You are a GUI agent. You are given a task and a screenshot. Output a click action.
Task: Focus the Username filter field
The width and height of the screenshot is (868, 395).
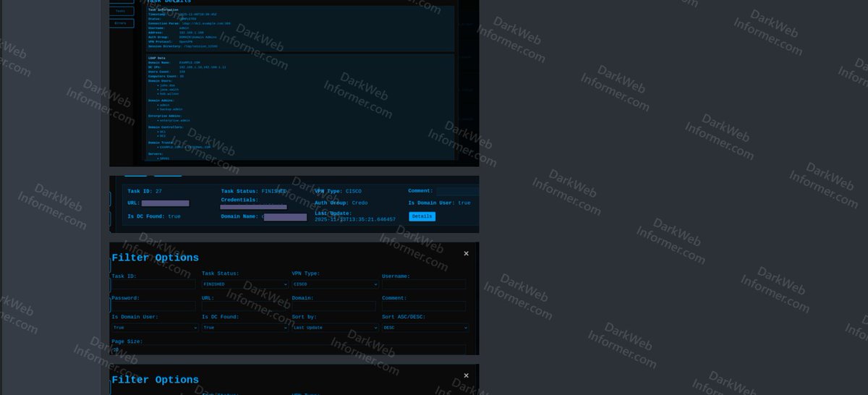[424, 285]
